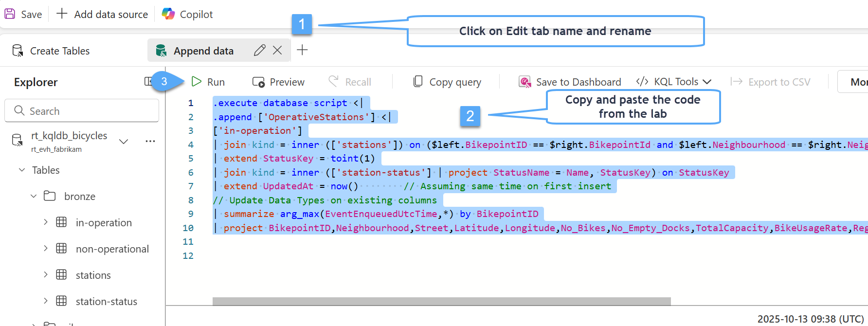Switch to the Create Tables tab
The image size is (868, 326).
[x=51, y=51]
